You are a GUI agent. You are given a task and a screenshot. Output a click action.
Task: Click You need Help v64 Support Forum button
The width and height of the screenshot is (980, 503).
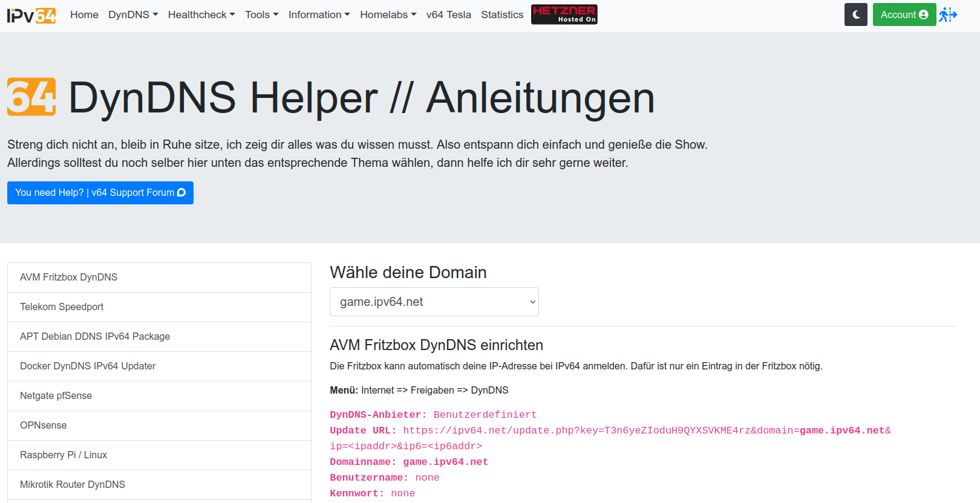click(100, 193)
